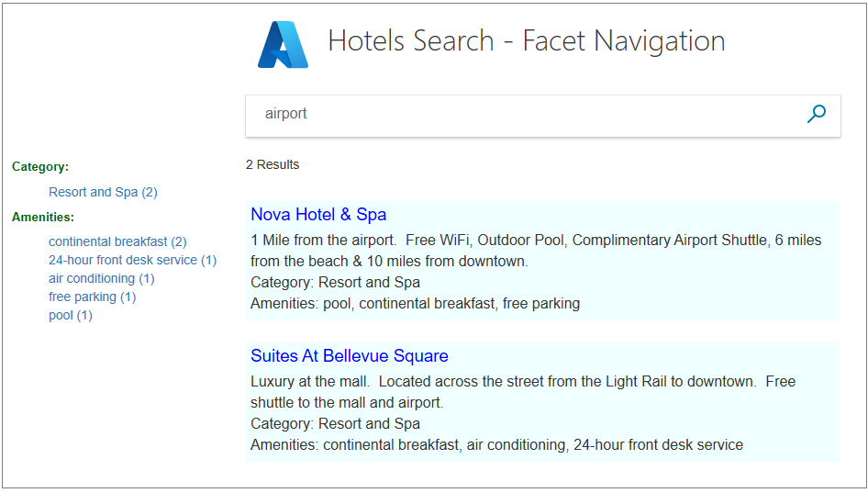Image resolution: width=868 pixels, height=493 pixels.
Task: Choose the free parking amenity filter
Action: 92,297
